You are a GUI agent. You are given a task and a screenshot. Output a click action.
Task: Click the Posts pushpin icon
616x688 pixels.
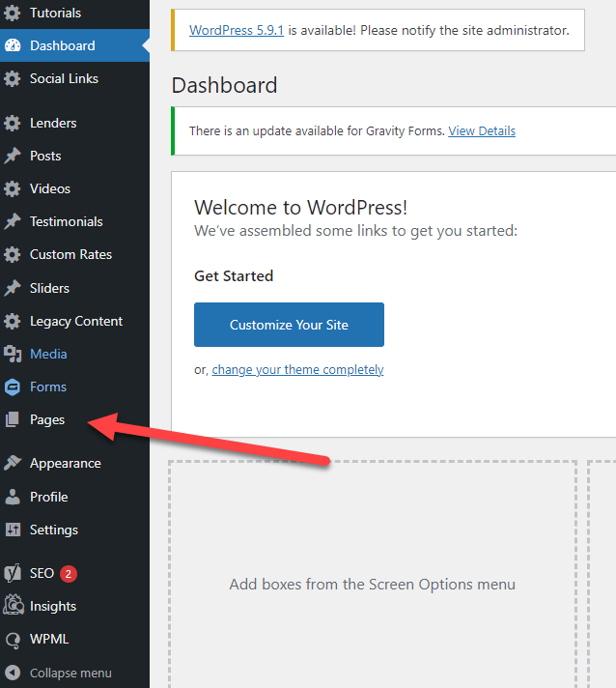pos(13,156)
